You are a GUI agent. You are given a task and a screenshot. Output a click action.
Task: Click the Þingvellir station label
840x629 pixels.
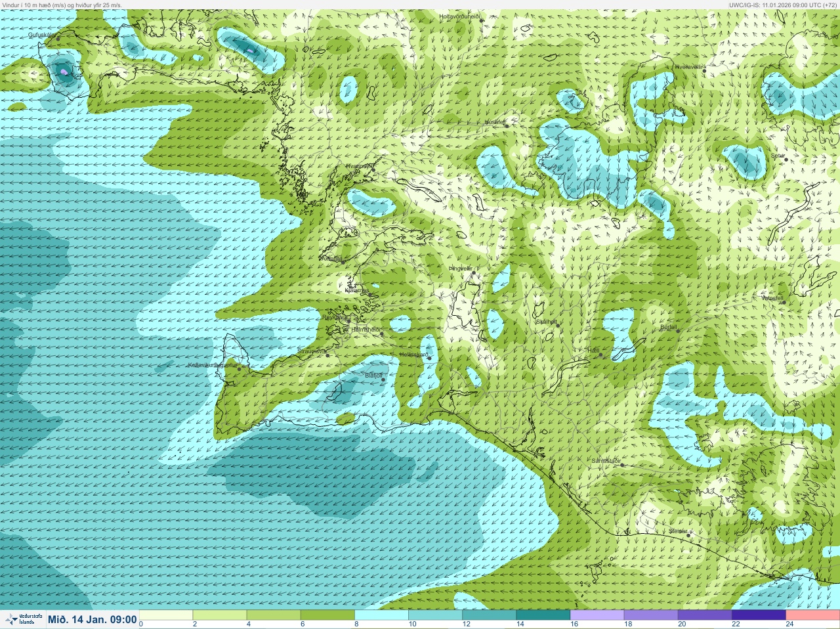tap(460, 269)
